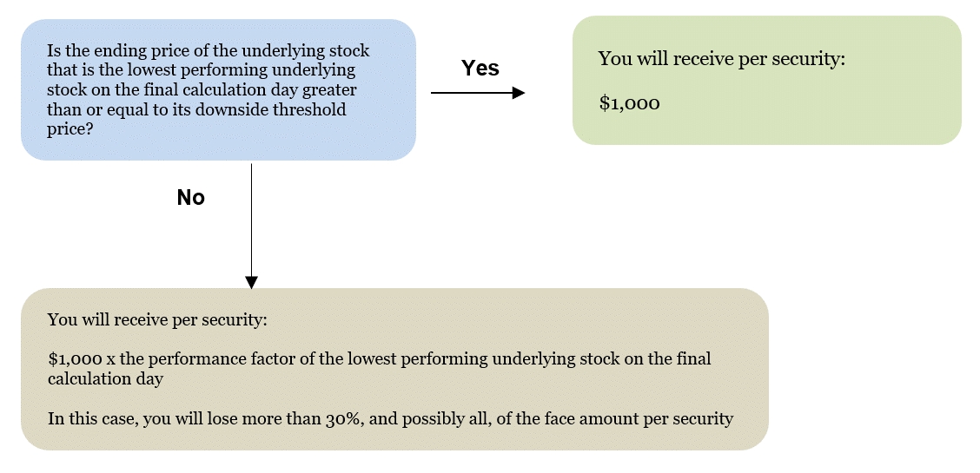The height and width of the screenshot is (473, 980).
Task: Click "stock on the final calculation day greater" line
Action: click(x=202, y=89)
